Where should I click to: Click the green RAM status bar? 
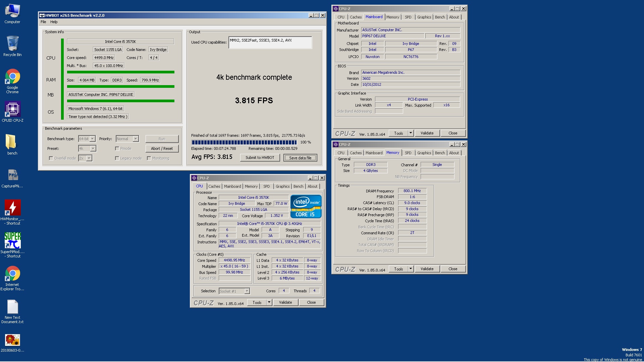[121, 86]
